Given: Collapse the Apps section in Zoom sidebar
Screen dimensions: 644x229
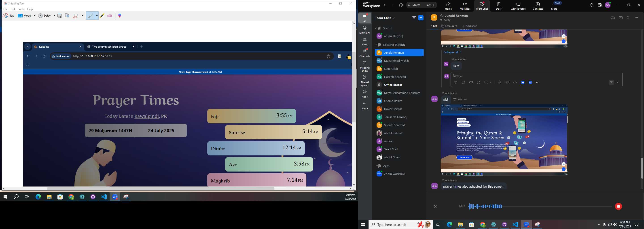Looking at the screenshot, I should tap(375, 166).
